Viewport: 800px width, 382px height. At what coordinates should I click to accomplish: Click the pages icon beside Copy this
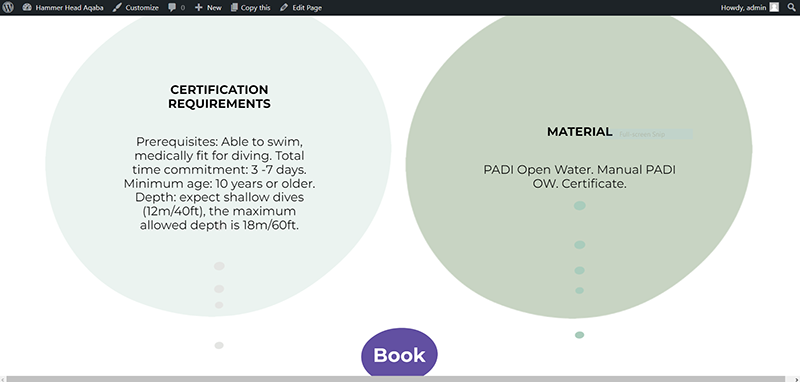point(234,8)
